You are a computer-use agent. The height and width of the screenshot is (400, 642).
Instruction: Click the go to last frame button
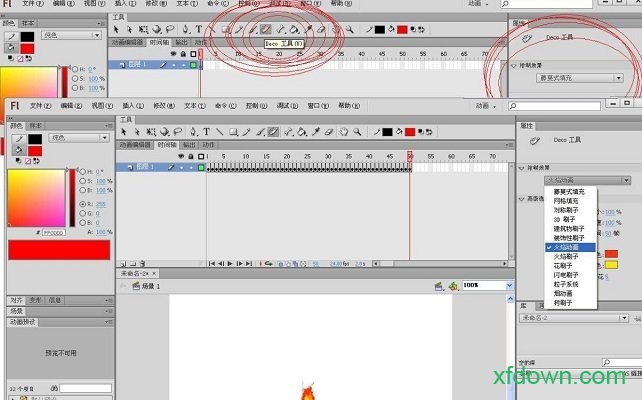[x=249, y=264]
